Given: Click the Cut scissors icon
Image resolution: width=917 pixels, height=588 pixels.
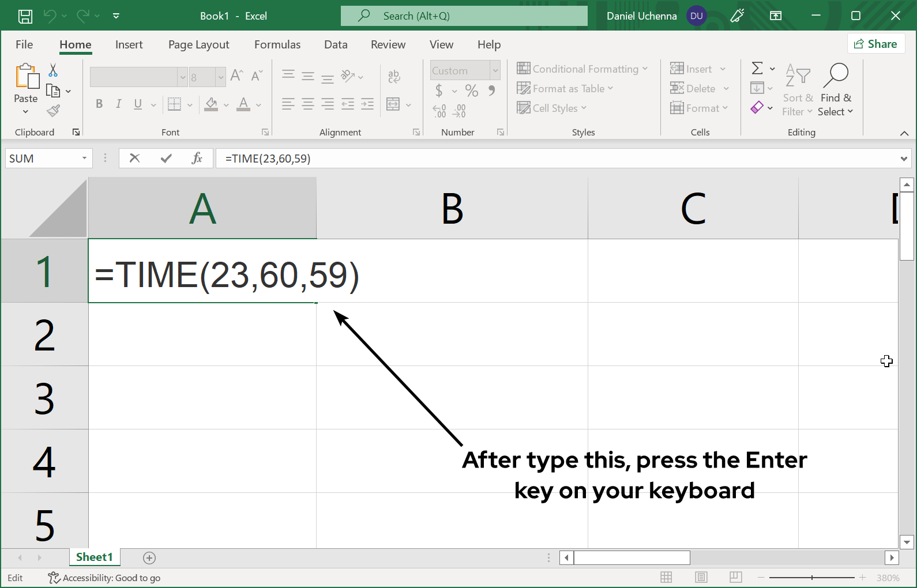Looking at the screenshot, I should coord(53,70).
